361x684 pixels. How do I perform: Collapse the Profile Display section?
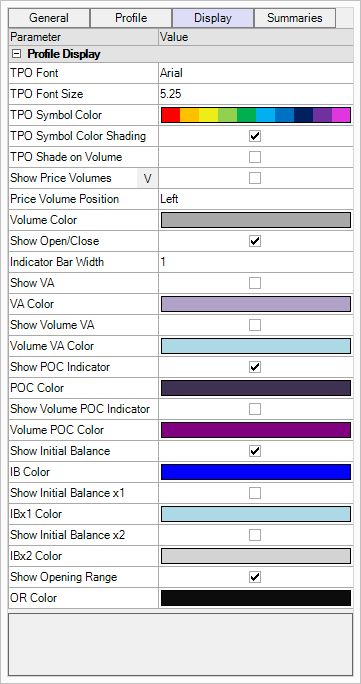tap(16, 55)
